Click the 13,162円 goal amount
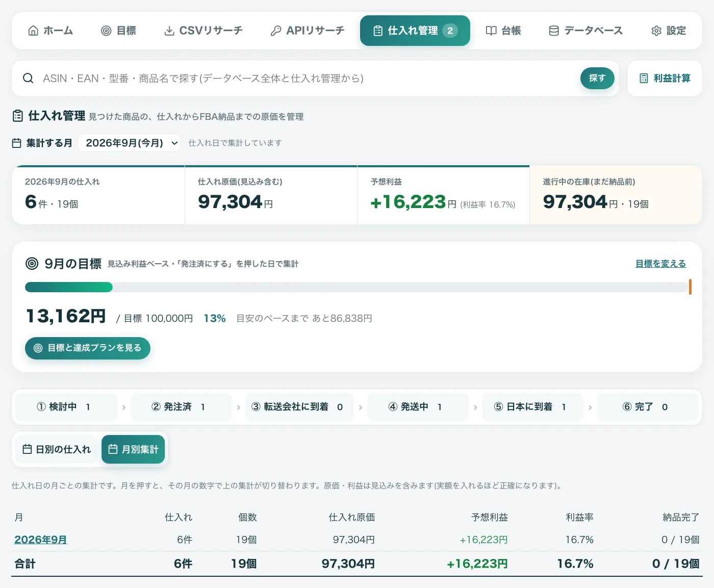The width and height of the screenshot is (714, 588). (66, 316)
